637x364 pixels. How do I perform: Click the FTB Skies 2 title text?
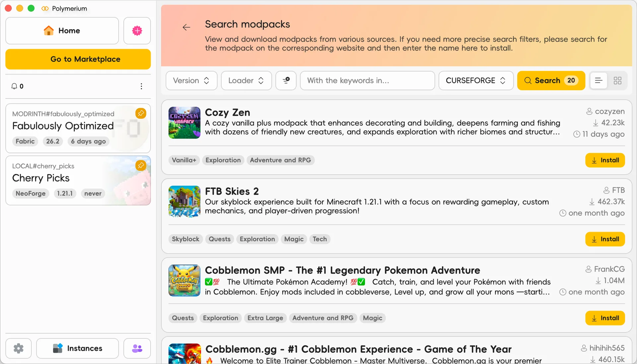pos(232,191)
